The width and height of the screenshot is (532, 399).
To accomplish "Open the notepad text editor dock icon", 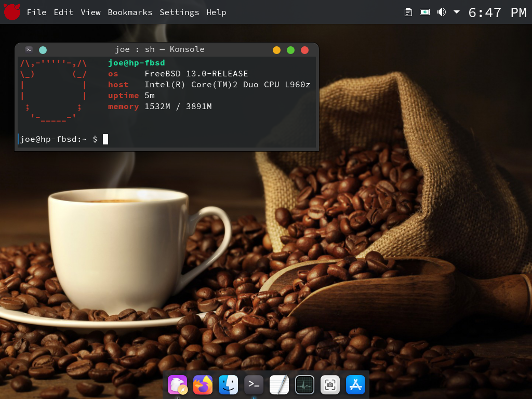I will click(x=279, y=385).
